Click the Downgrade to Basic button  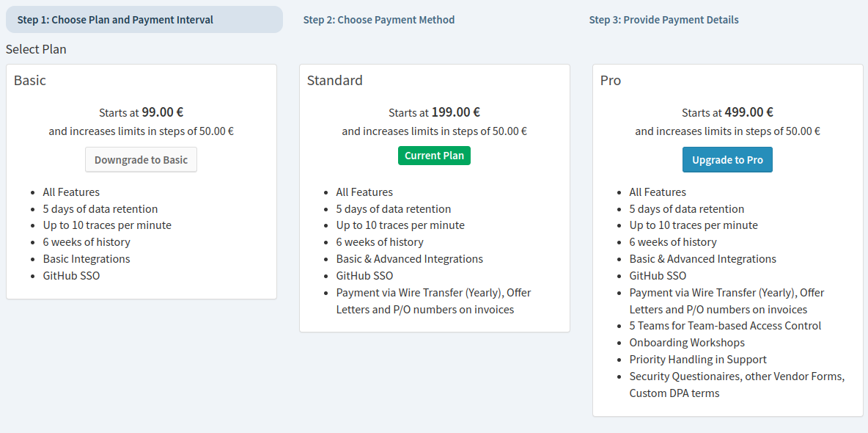pyautogui.click(x=141, y=160)
